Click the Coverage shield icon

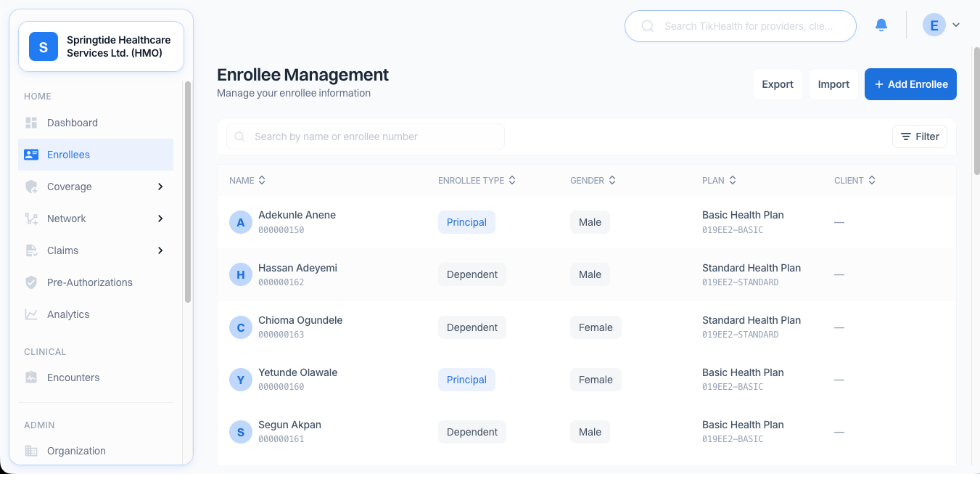[x=31, y=187]
